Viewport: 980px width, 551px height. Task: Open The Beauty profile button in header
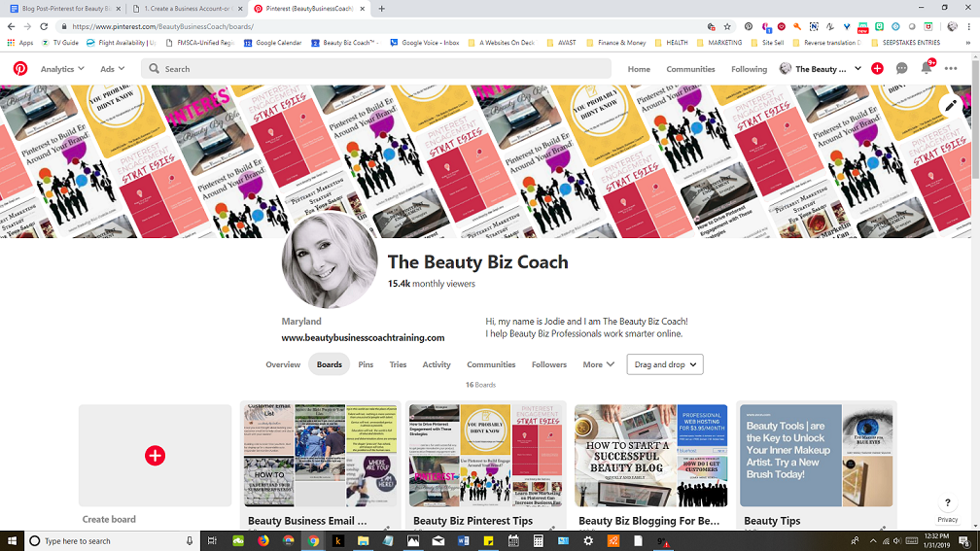pos(813,69)
